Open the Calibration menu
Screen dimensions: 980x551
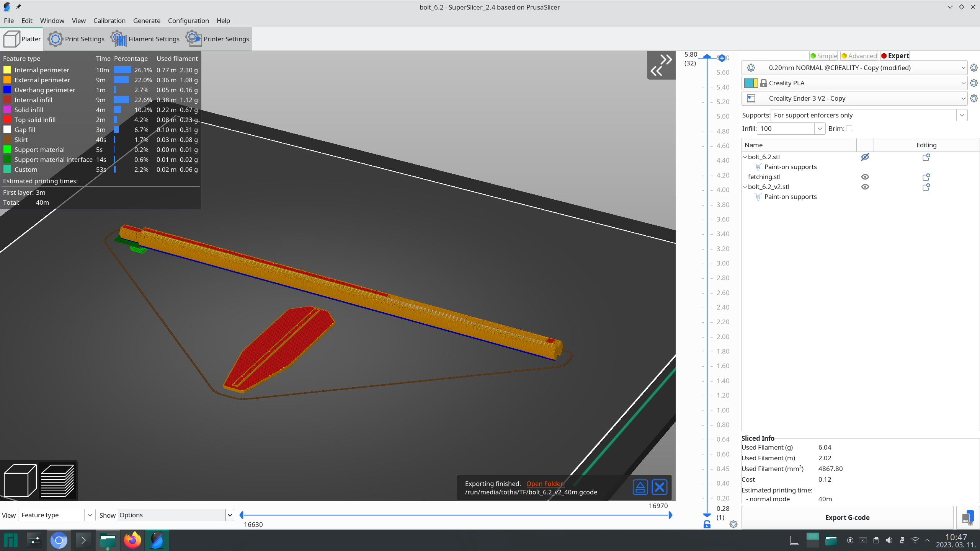(x=109, y=21)
